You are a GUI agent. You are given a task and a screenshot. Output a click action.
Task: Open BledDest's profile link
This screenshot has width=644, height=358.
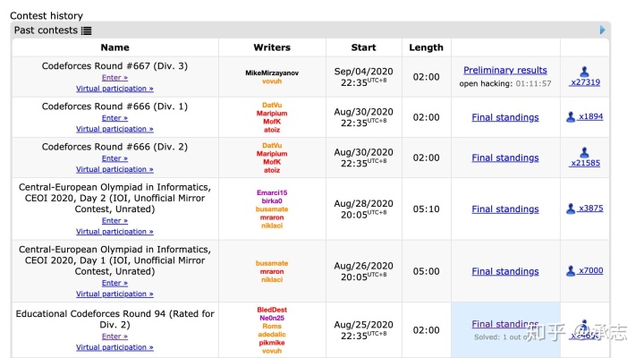(272, 310)
